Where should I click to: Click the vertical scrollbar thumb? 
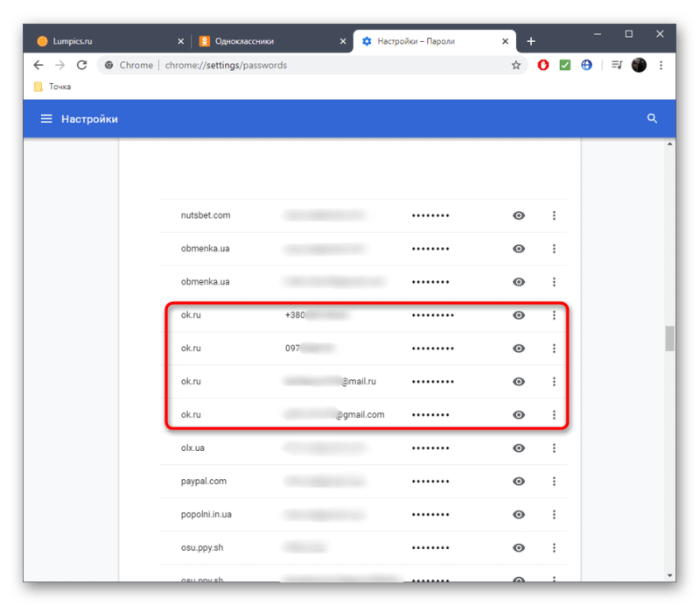tap(669, 338)
